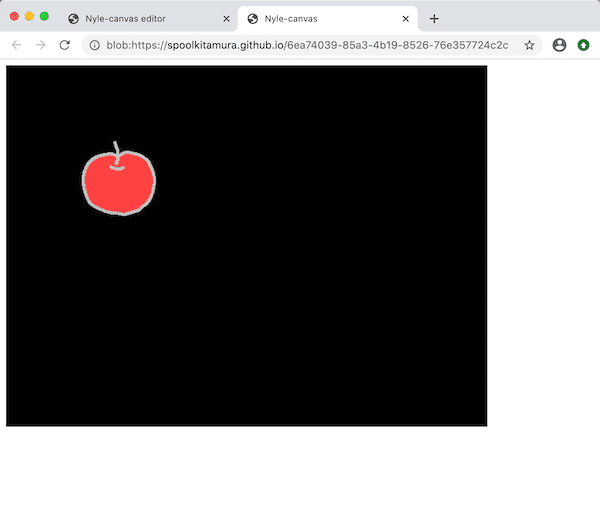
Task: Click the globe favicon on Nyle-canvas tab
Action: (x=253, y=19)
